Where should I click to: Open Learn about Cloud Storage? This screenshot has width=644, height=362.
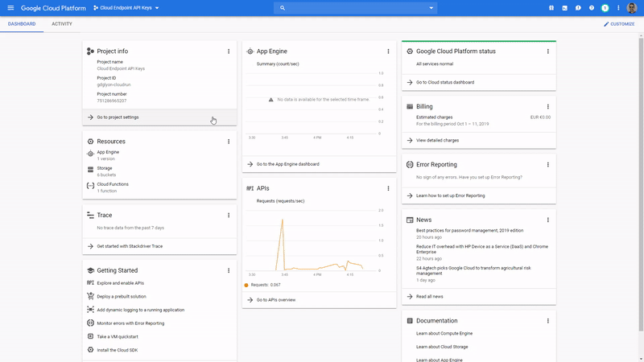coord(442,347)
